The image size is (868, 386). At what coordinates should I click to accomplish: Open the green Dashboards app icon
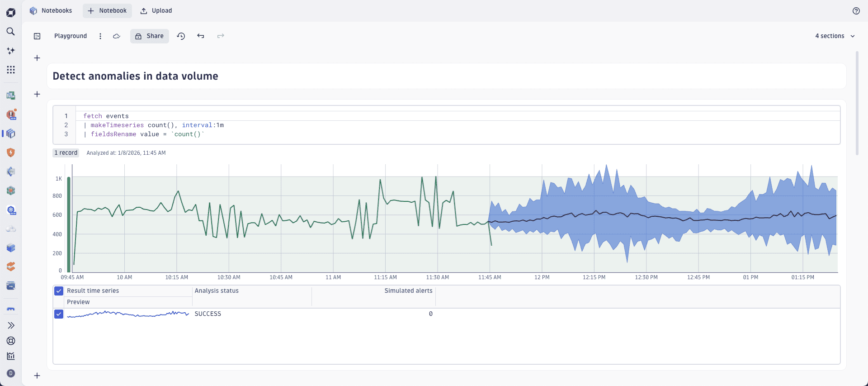pos(11,95)
